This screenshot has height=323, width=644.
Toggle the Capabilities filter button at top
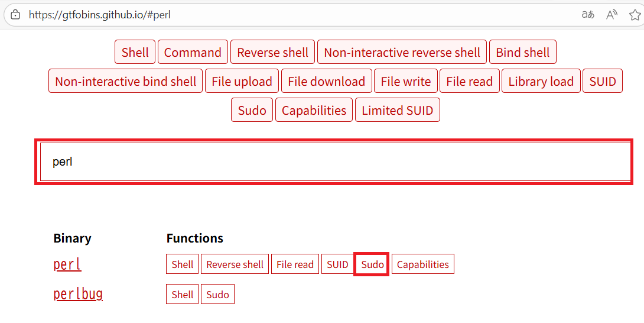pos(314,110)
